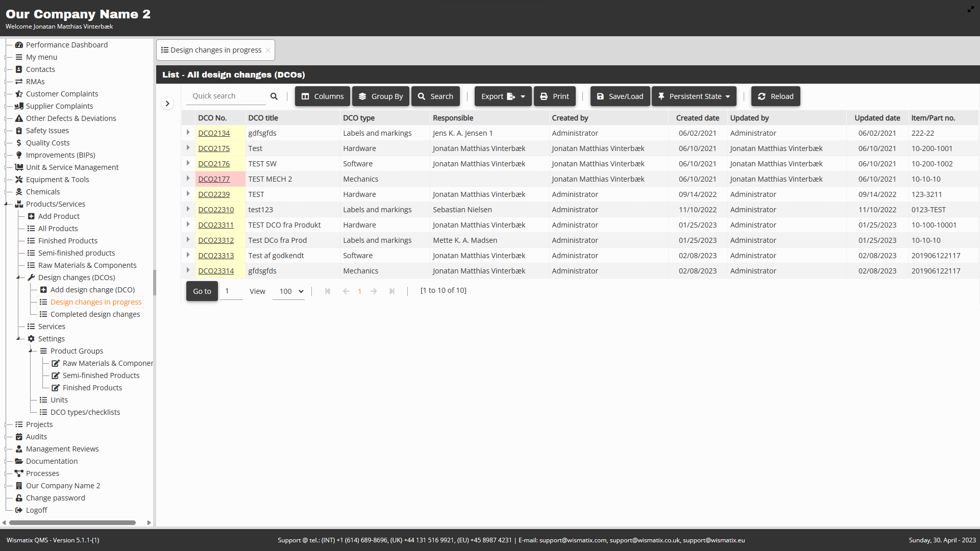Viewport: 980px width, 551px height.
Task: Sort by the Created date column header
Action: [697, 118]
